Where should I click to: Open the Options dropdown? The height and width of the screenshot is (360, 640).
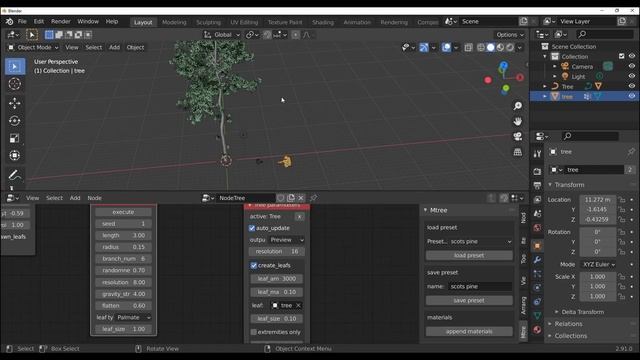509,35
